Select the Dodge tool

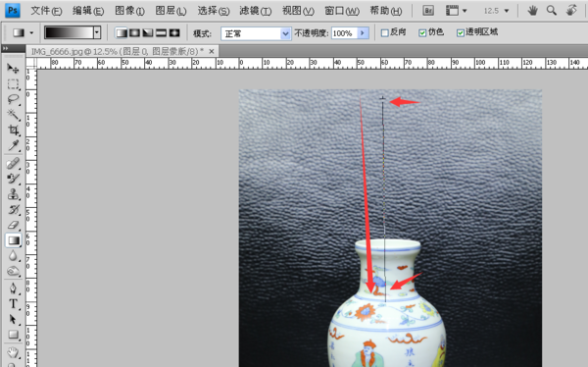click(x=13, y=271)
